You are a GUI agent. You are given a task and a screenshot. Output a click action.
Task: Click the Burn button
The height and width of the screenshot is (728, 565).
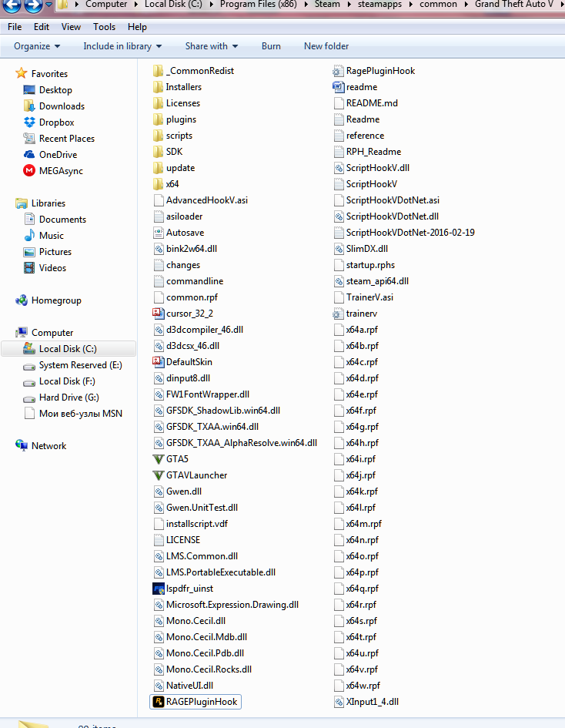coord(271,46)
